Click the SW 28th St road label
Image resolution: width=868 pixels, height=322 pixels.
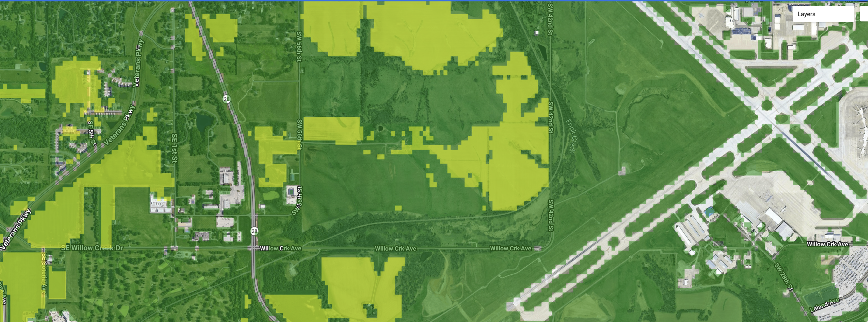tap(784, 277)
